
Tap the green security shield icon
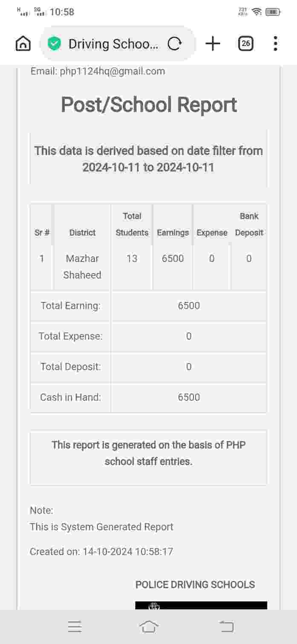pos(54,43)
